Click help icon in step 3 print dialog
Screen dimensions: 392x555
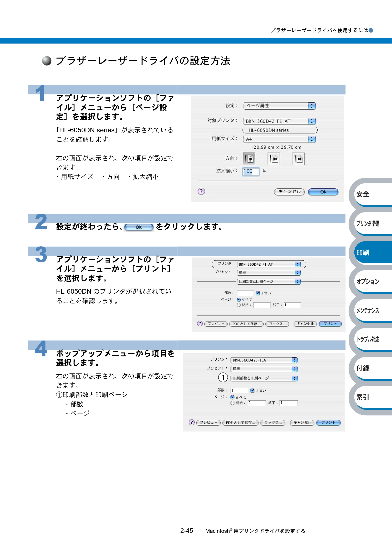click(200, 324)
